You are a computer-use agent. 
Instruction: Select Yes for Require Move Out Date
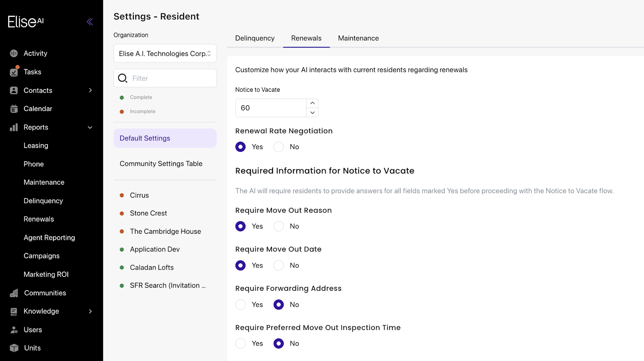pyautogui.click(x=240, y=266)
